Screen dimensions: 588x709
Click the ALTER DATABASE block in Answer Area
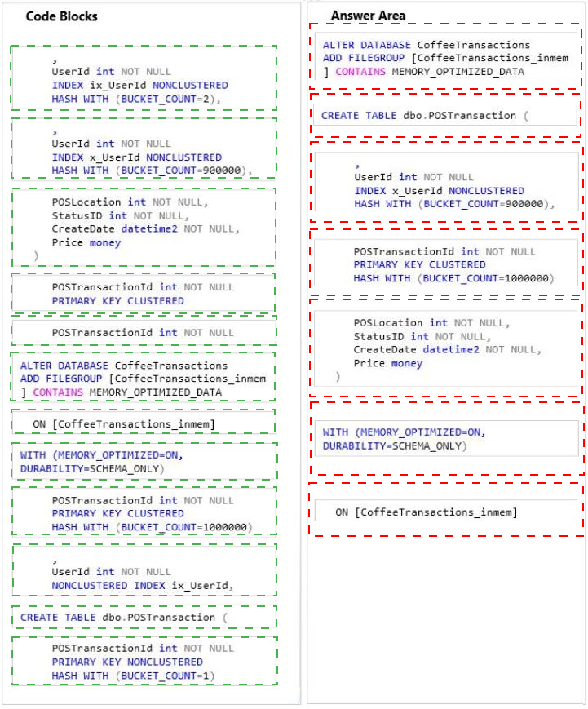(x=445, y=57)
